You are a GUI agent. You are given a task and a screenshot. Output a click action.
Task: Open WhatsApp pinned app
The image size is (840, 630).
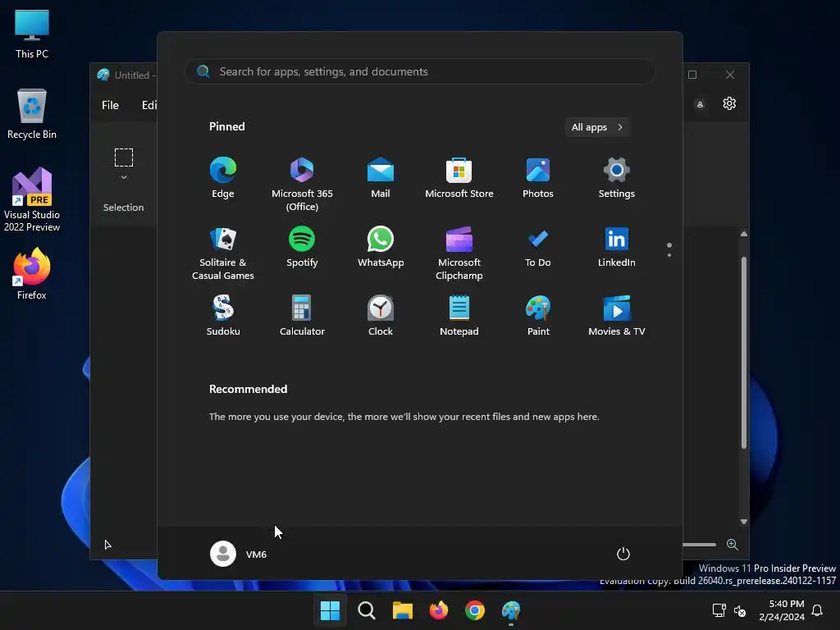381,247
